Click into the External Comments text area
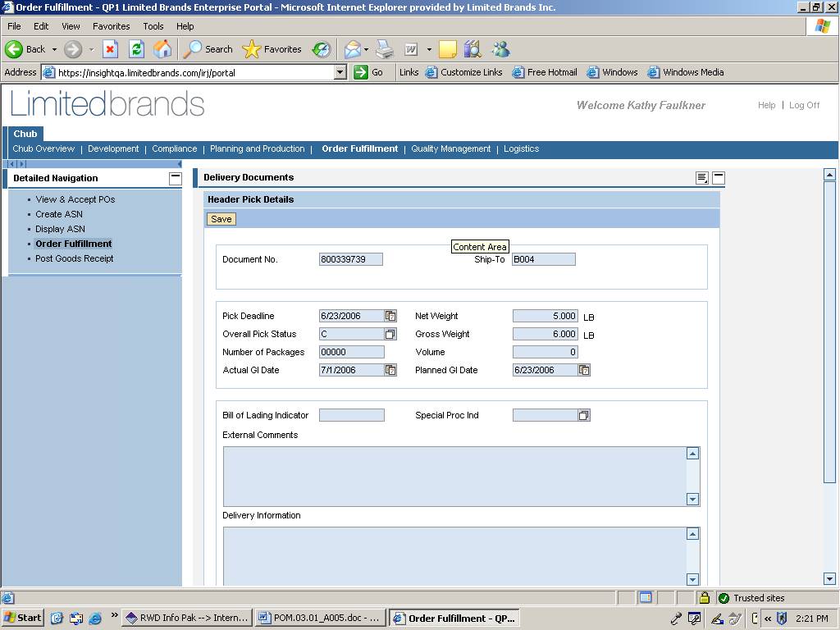This screenshot has width=840, height=630. coord(454,477)
